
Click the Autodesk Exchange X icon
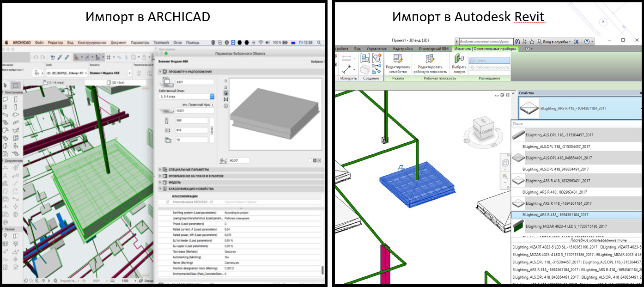(x=576, y=41)
